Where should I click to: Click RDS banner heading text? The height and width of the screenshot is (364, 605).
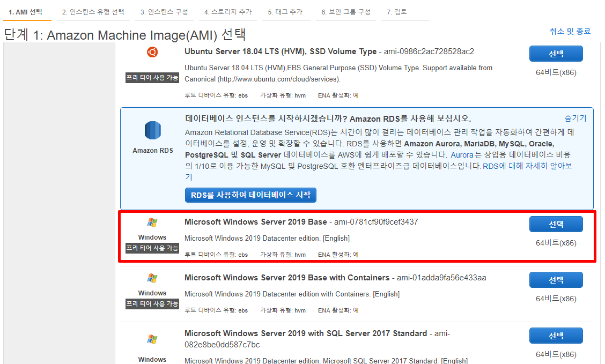coord(328,118)
